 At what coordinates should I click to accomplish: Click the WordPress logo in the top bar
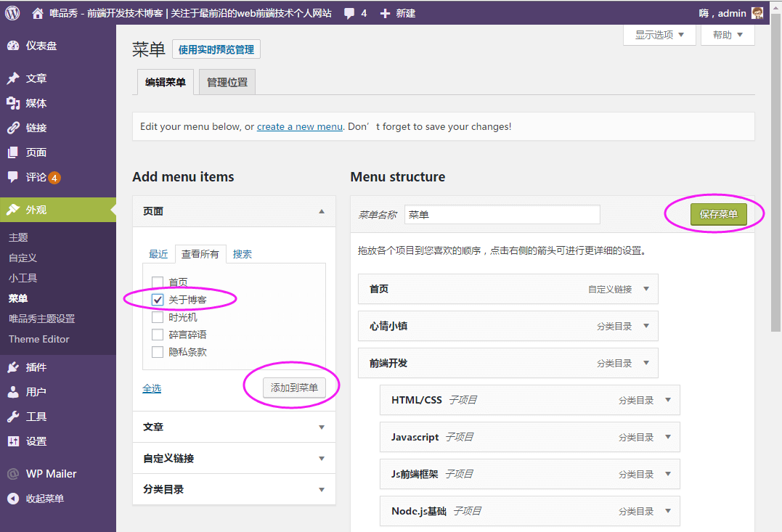point(11,12)
